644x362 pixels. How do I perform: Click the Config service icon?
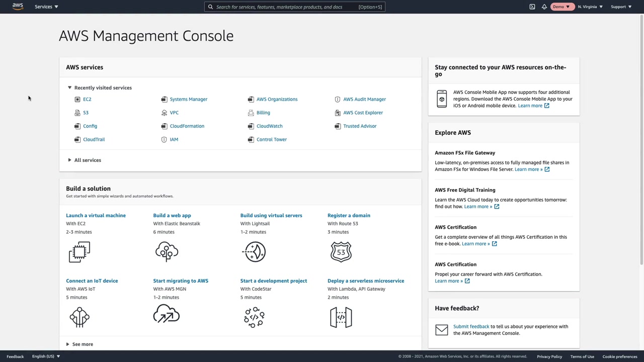click(77, 126)
